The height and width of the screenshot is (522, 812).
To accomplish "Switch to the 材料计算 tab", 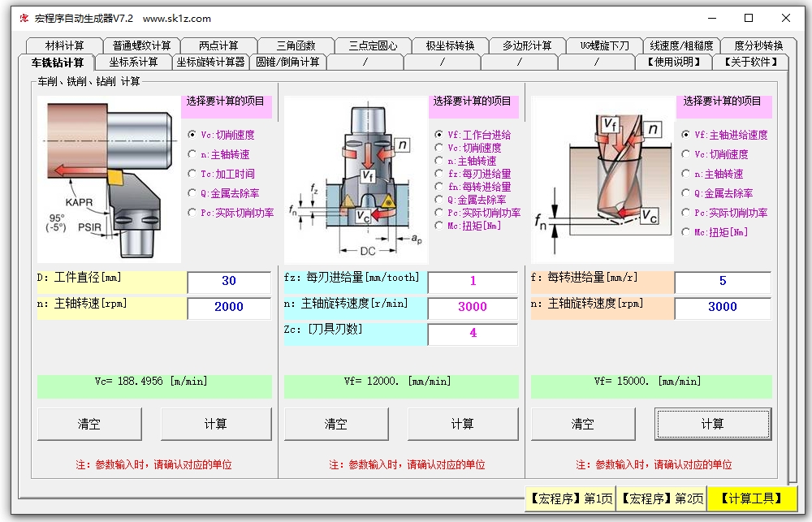I will point(64,45).
